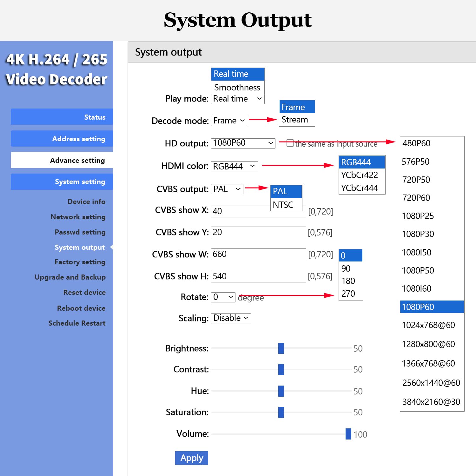Click the Reboot device link
Image resolution: width=476 pixels, height=476 pixels.
[81, 308]
